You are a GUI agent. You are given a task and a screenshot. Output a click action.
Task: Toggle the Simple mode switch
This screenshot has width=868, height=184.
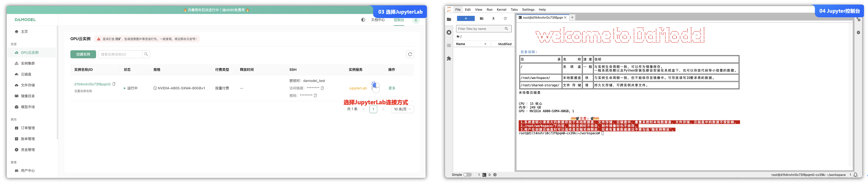[x=467, y=174]
